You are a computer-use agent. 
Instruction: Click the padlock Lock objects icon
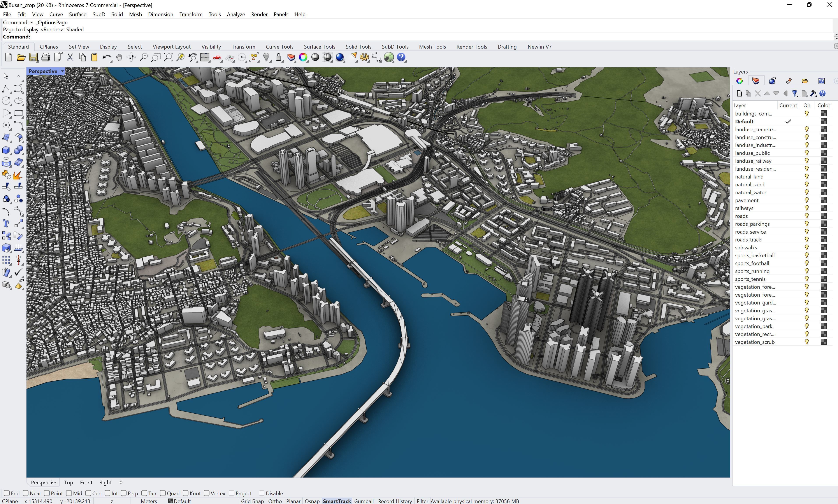[279, 57]
